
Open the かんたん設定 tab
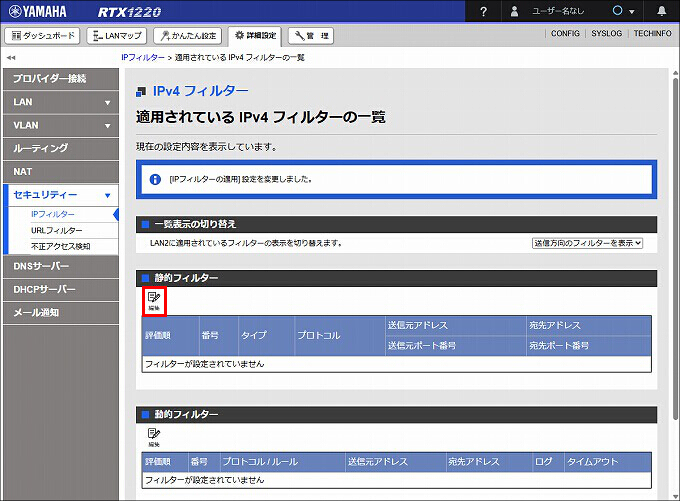(187, 36)
